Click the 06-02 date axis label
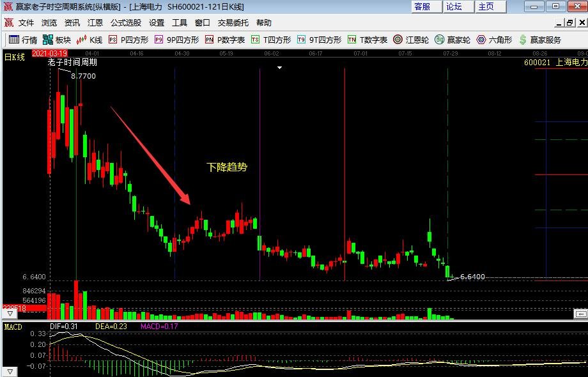Image resolution: width=588 pixels, height=377 pixels. [272, 54]
